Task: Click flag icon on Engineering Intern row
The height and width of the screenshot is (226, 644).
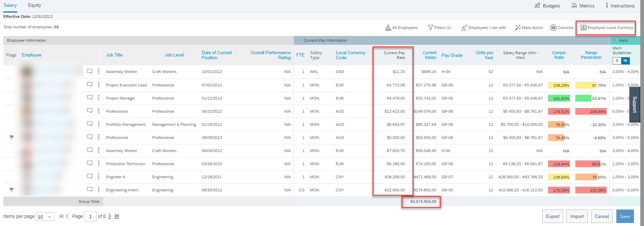Action: point(11,190)
